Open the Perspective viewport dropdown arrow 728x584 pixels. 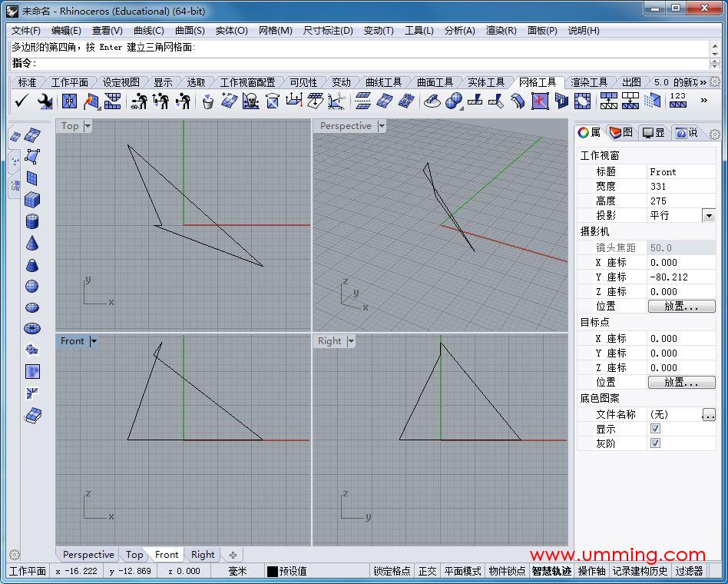click(x=382, y=126)
